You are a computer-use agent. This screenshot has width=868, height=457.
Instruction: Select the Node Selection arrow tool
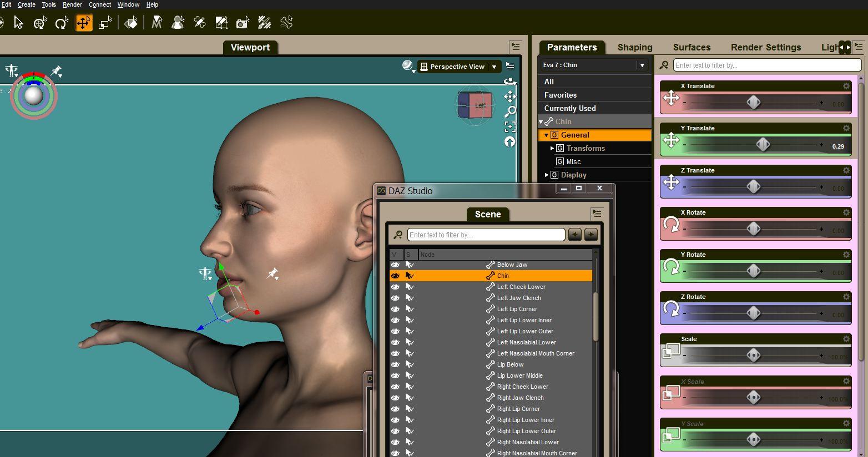coord(18,23)
